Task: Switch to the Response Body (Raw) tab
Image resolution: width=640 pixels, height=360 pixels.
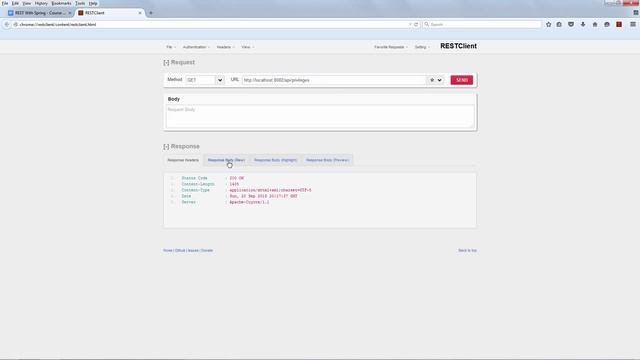Action: pos(227,160)
